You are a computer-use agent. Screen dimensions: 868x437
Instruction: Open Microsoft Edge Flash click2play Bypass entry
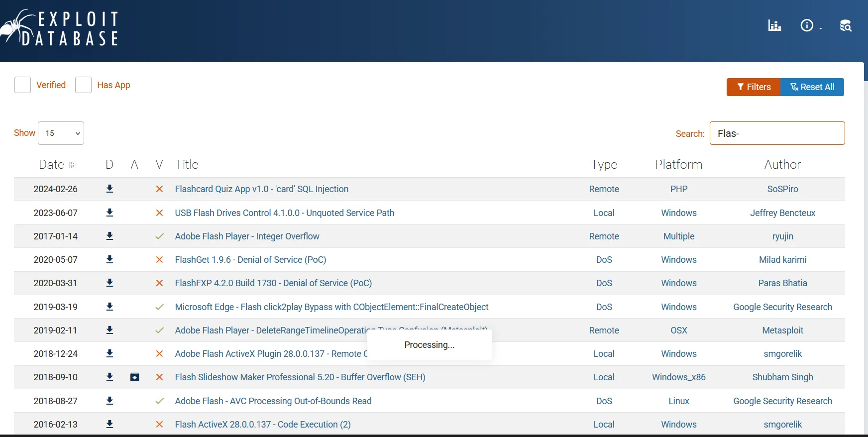coord(332,307)
